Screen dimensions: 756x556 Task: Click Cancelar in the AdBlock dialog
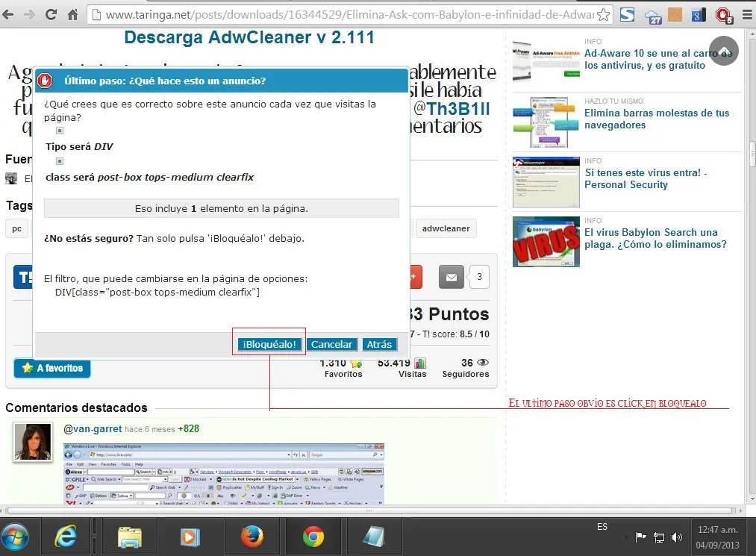pyautogui.click(x=331, y=344)
